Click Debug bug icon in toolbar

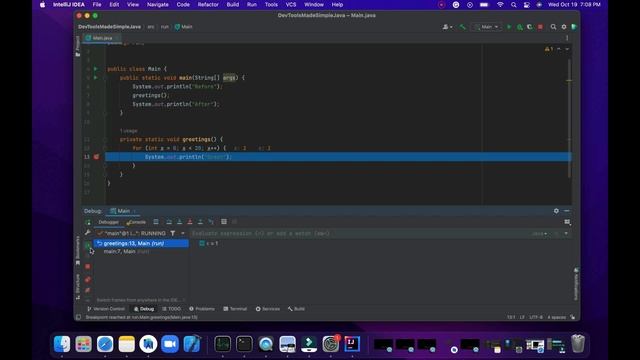[520, 27]
